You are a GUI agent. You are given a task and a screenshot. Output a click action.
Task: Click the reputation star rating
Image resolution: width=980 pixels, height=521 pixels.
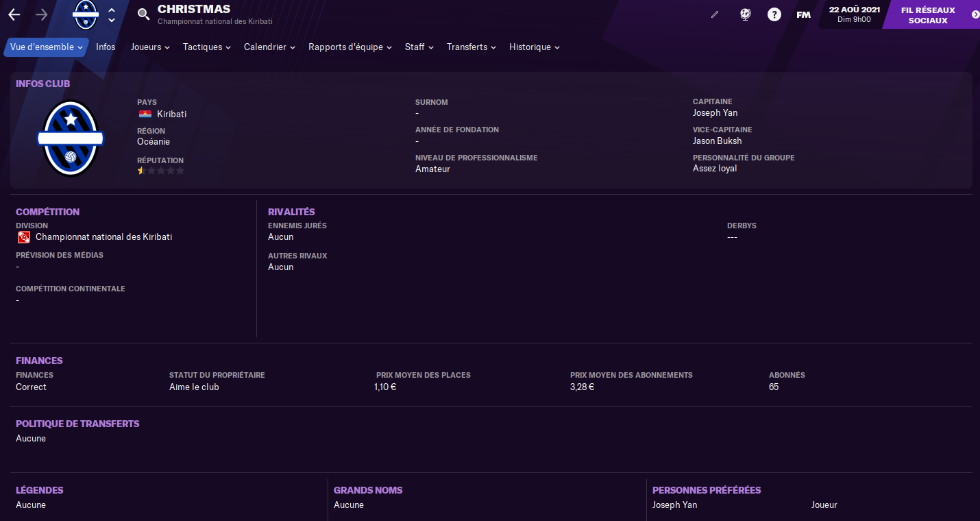pos(161,171)
